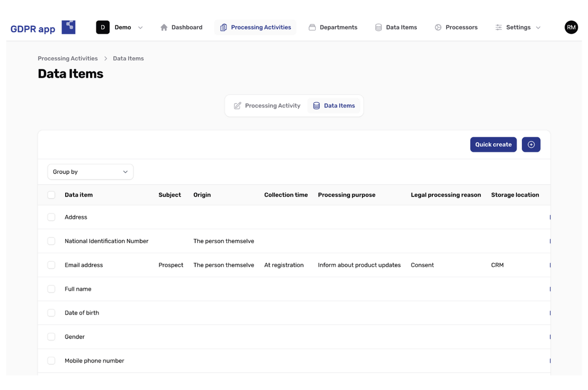Expand the Demo workspace chevron
This screenshot has height=390, width=588.
pyautogui.click(x=140, y=26)
